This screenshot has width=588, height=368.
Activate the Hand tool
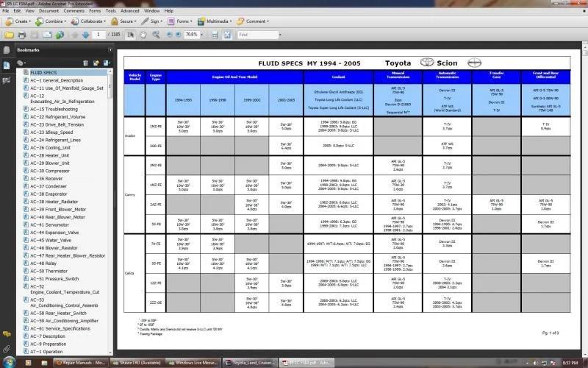(143, 35)
